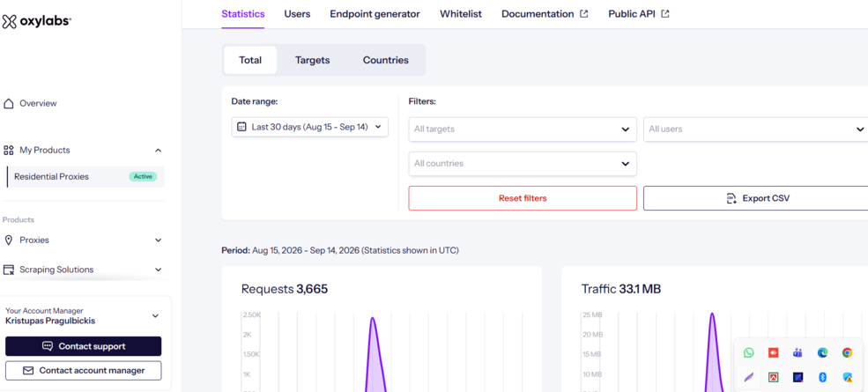Click the Overview house icon
Viewport: 868px width, 392px height.
pos(8,104)
